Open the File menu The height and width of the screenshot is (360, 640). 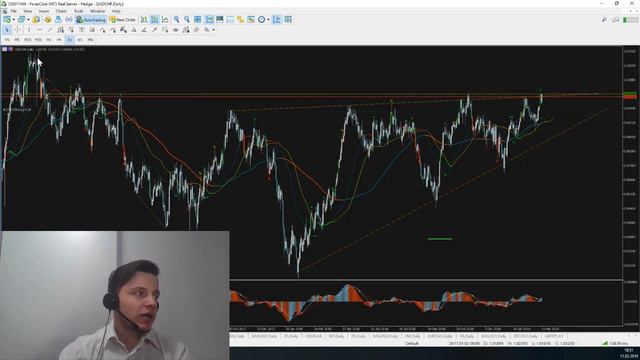13,11
